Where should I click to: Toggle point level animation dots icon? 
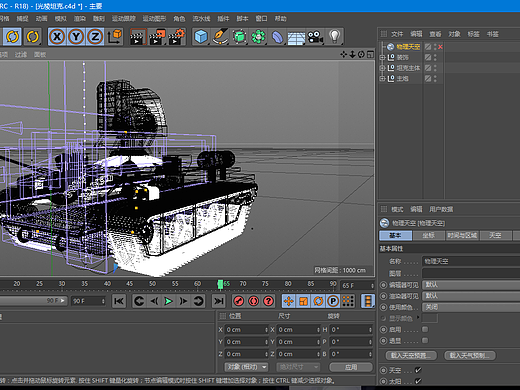(348, 301)
